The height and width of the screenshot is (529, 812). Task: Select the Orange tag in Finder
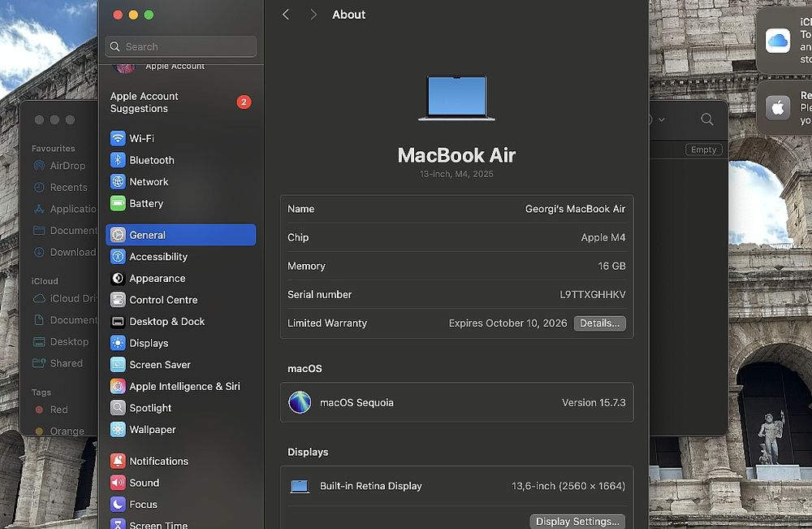coord(58,431)
